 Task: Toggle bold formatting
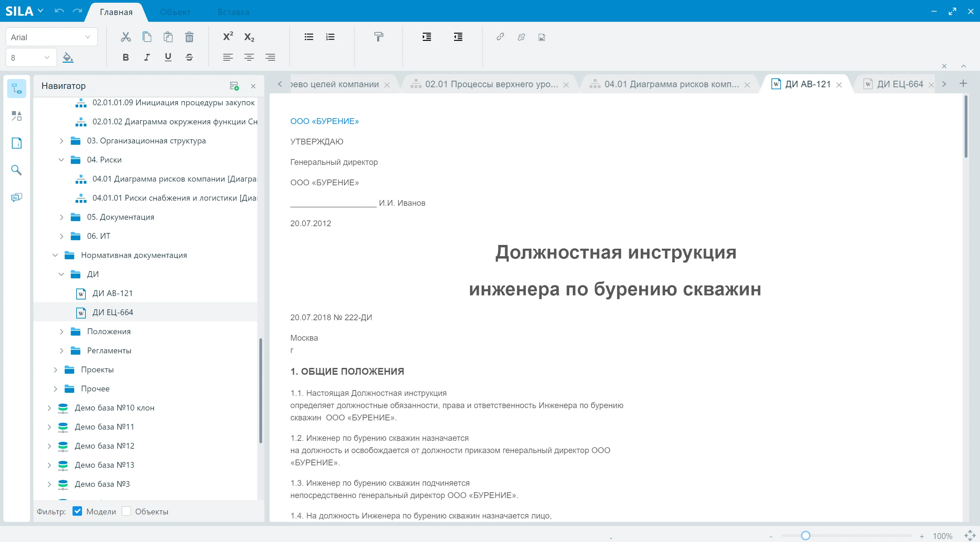coord(126,57)
